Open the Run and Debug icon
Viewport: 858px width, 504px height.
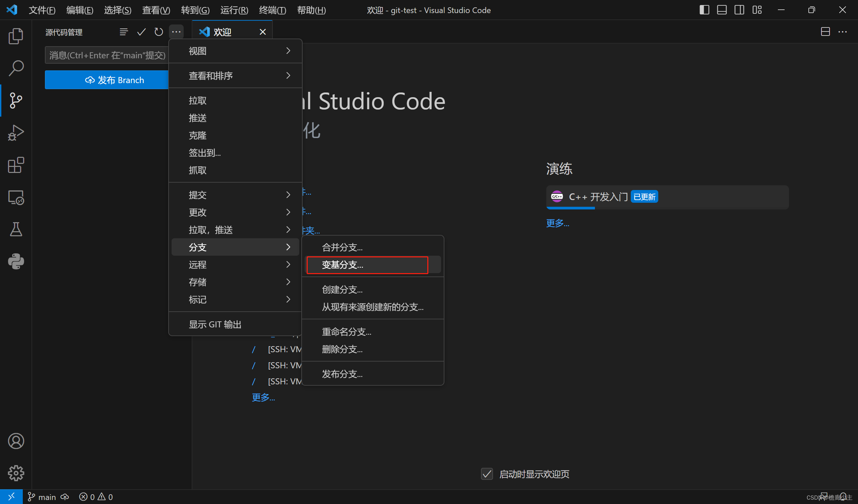tap(16, 132)
